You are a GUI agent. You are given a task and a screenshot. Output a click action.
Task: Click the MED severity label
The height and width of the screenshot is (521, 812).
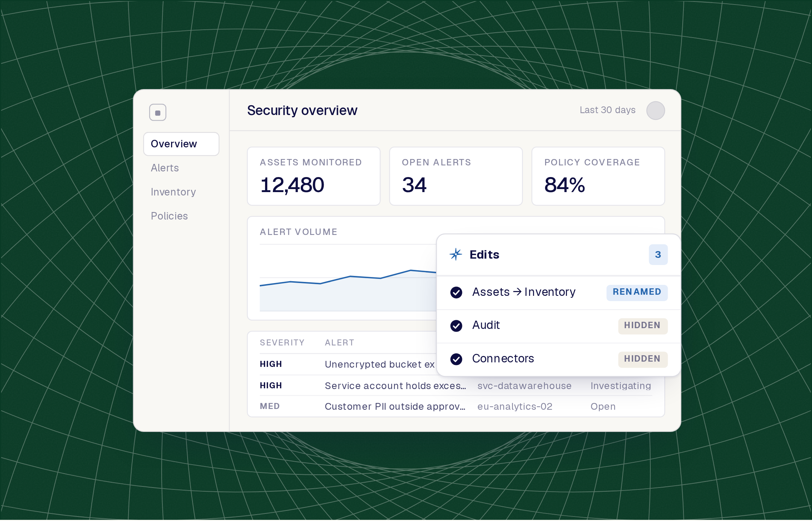pyautogui.click(x=270, y=406)
